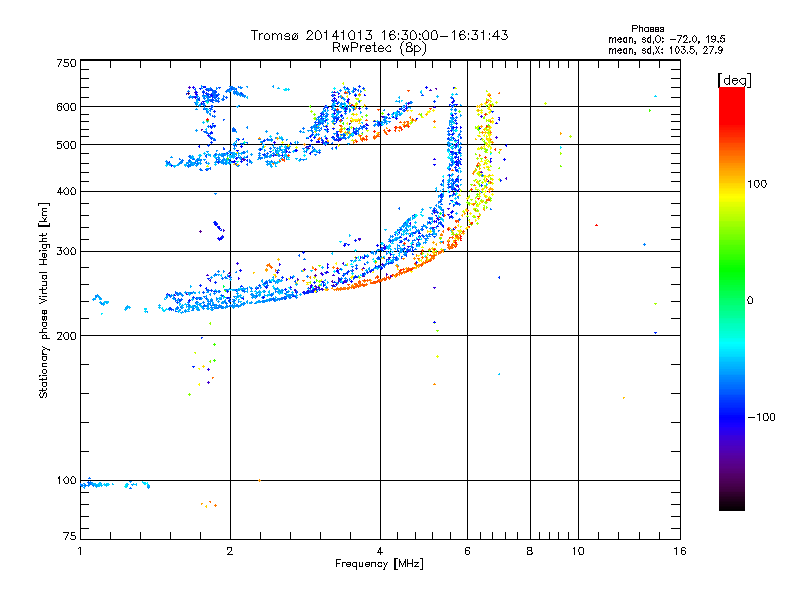This screenshot has height=600, width=800.
Task: Click the y-axis tick label '500'
Action: (66, 145)
